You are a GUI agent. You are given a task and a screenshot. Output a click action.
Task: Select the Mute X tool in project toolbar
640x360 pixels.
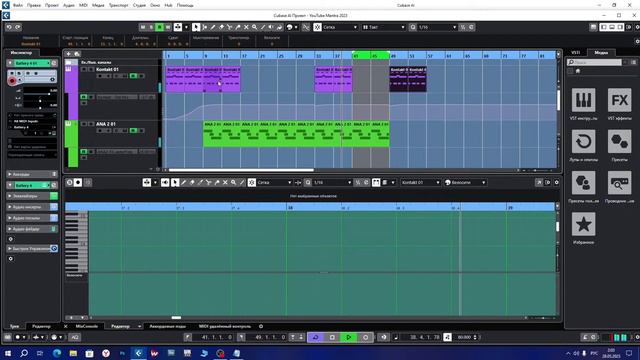pos(246,27)
